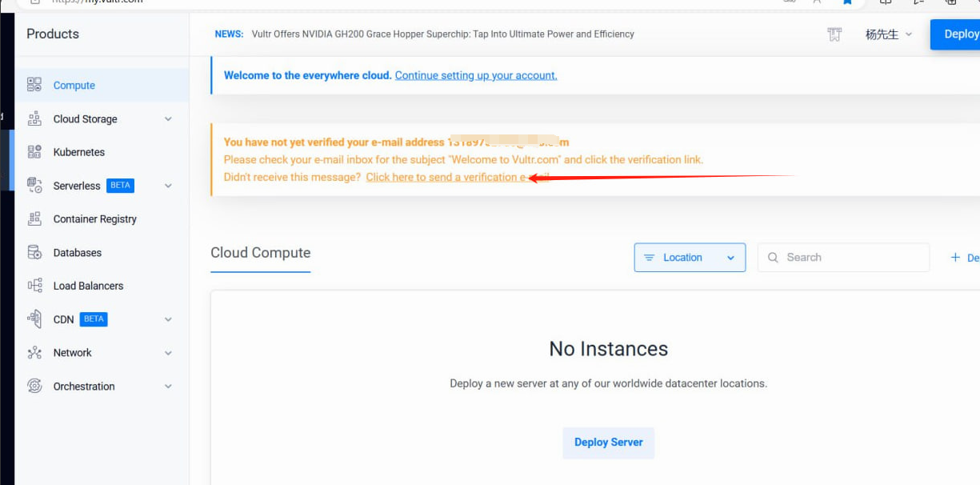
Task: Select the Container Registry icon
Action: (34, 218)
